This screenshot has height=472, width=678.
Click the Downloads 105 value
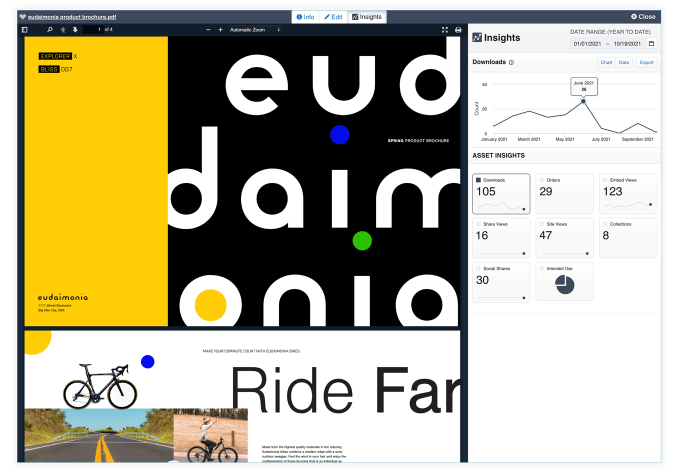486,191
